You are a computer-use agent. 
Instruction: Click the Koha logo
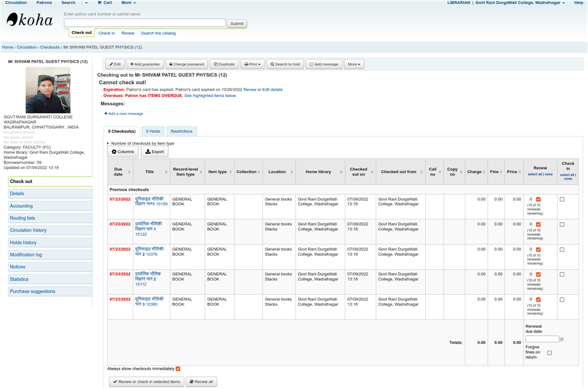(x=30, y=20)
